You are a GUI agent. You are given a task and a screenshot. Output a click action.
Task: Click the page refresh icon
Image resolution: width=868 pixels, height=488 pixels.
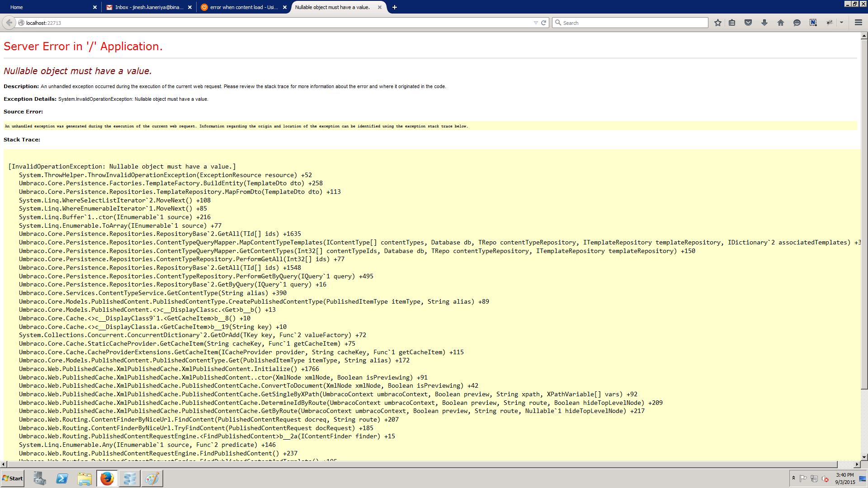544,23
